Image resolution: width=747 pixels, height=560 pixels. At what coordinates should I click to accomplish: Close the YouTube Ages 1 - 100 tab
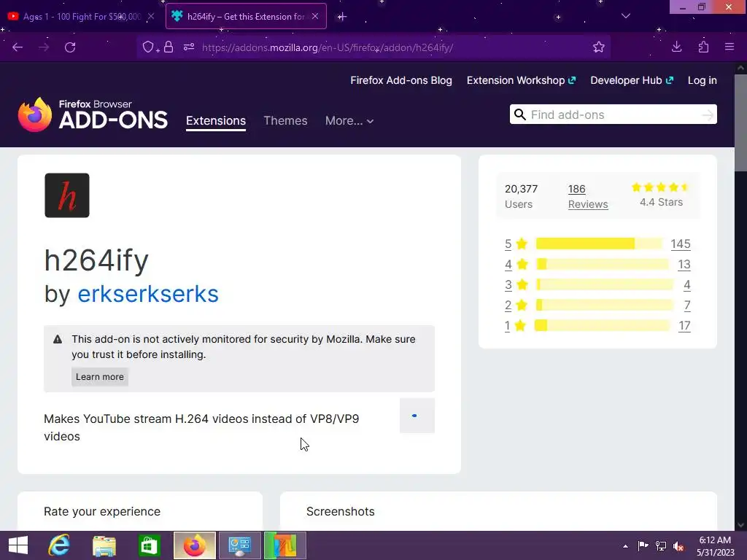tap(150, 16)
